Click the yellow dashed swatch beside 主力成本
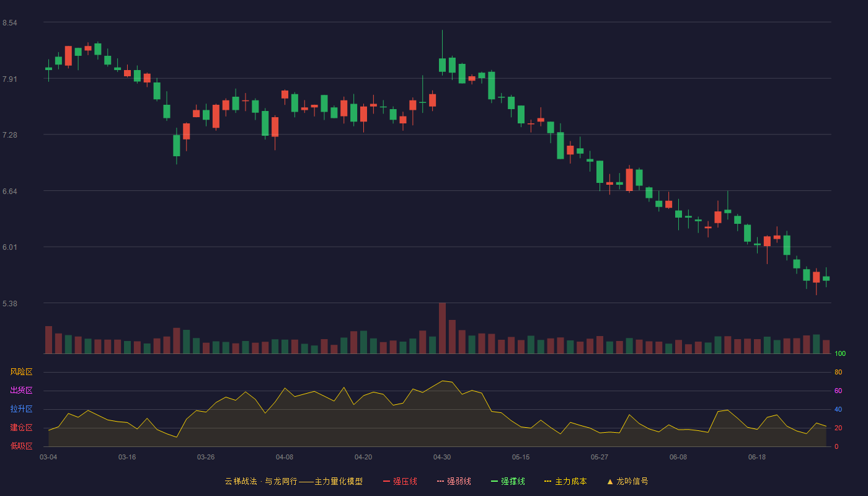Image resolution: width=868 pixels, height=496 pixels. click(547, 481)
